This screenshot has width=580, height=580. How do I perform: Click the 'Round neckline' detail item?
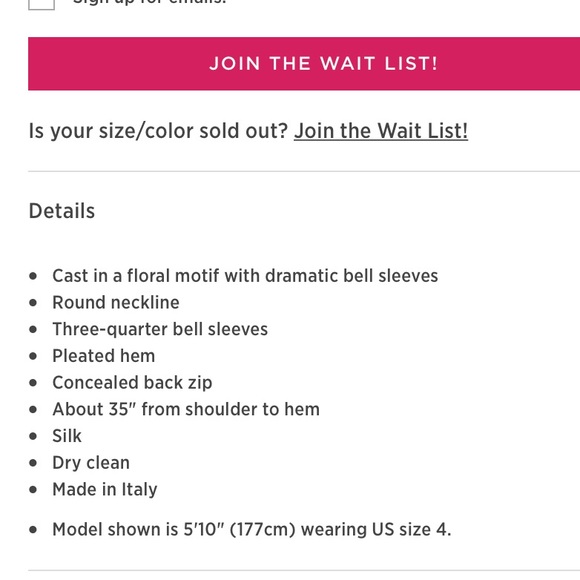click(x=116, y=303)
